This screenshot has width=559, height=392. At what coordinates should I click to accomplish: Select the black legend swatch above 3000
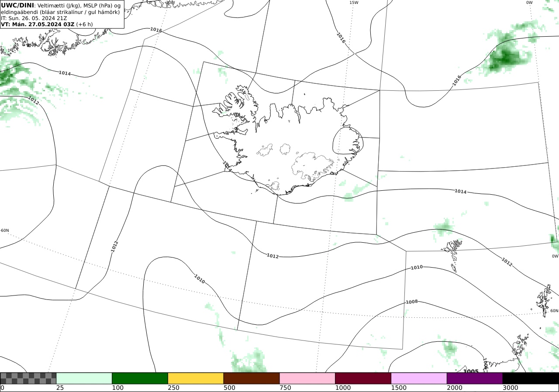[531, 378]
